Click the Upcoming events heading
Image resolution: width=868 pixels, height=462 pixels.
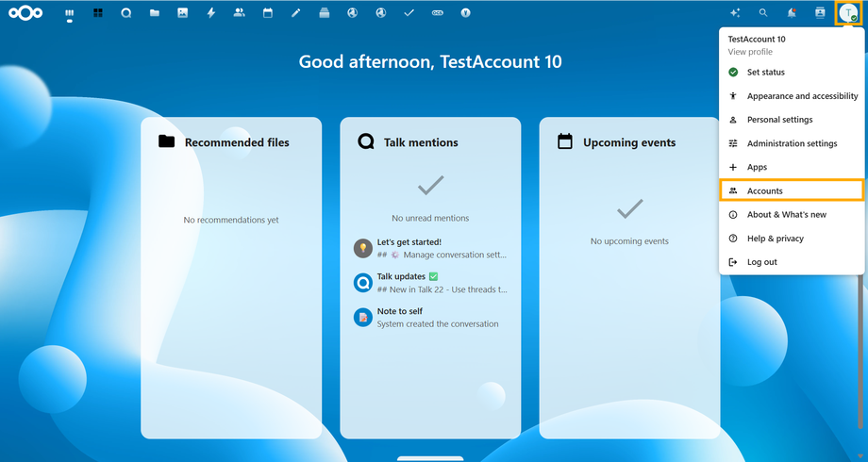(x=629, y=142)
